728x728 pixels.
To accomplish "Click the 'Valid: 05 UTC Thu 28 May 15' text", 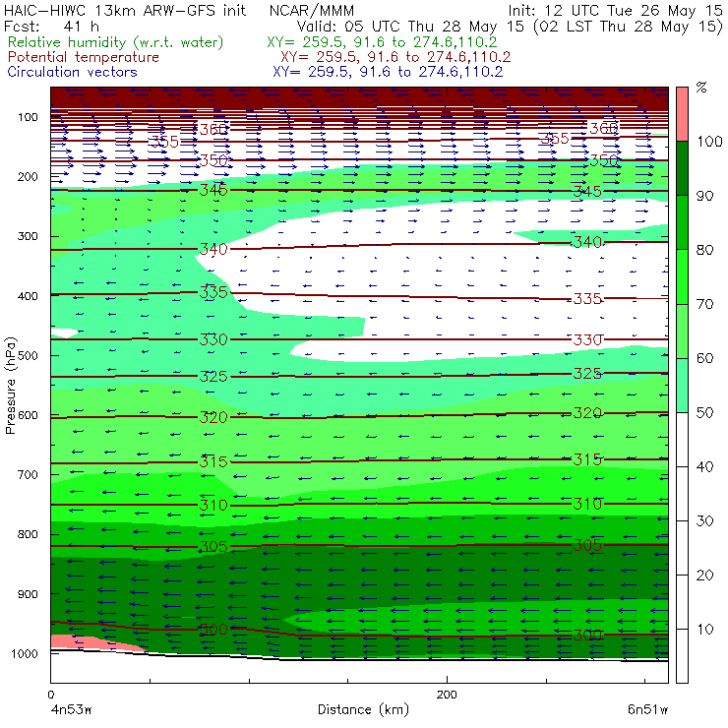I will tap(410, 26).
